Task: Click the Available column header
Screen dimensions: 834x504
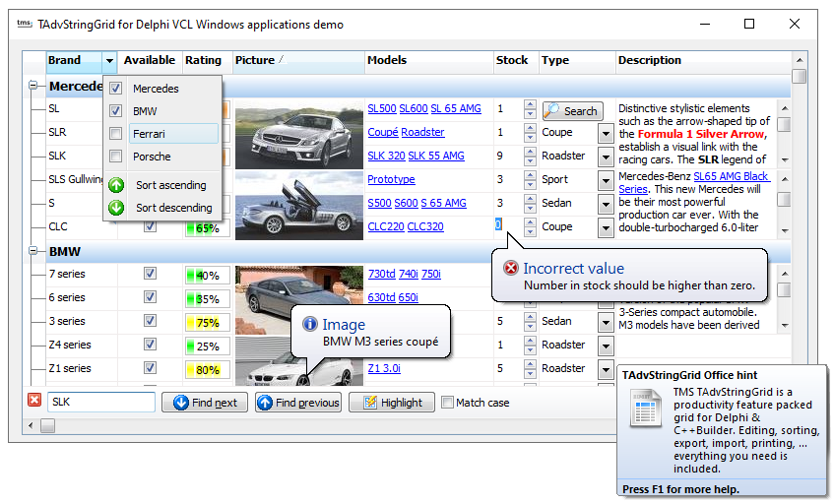Action: click(150, 61)
